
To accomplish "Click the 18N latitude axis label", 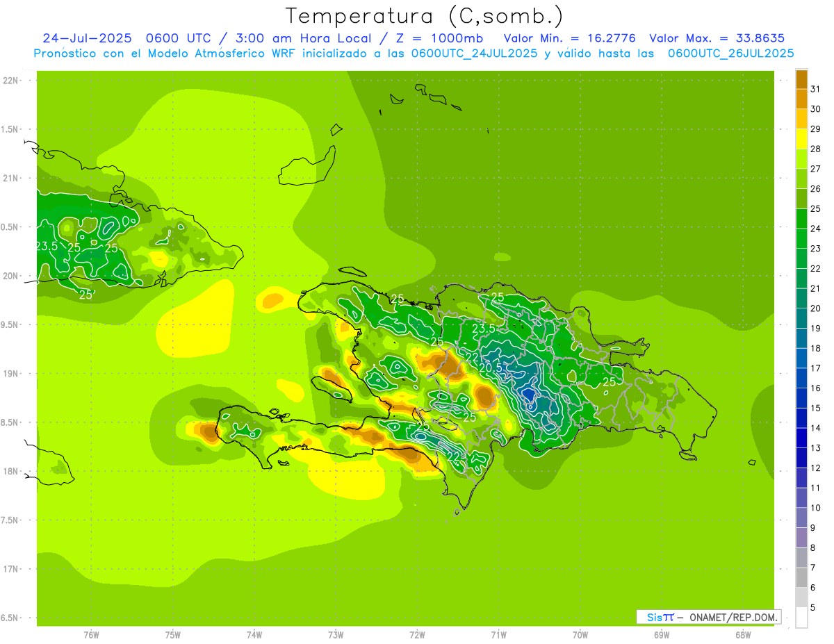I will coord(11,471).
